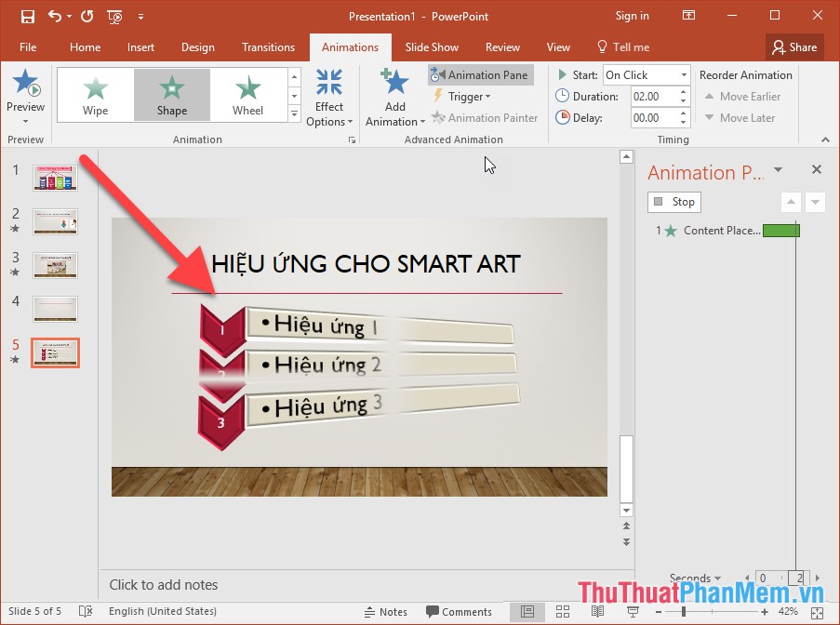The width and height of the screenshot is (840, 625).
Task: Select the Animation Painter tool
Action: (x=485, y=117)
